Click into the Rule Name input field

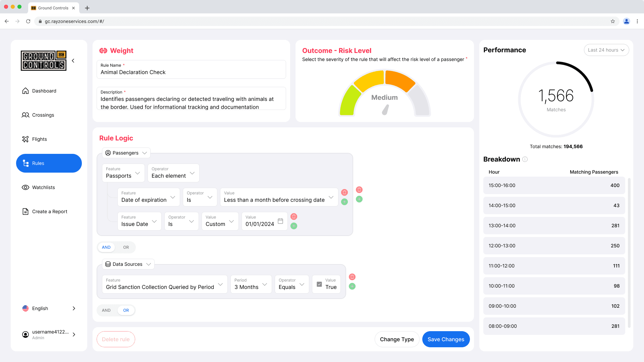(x=191, y=72)
